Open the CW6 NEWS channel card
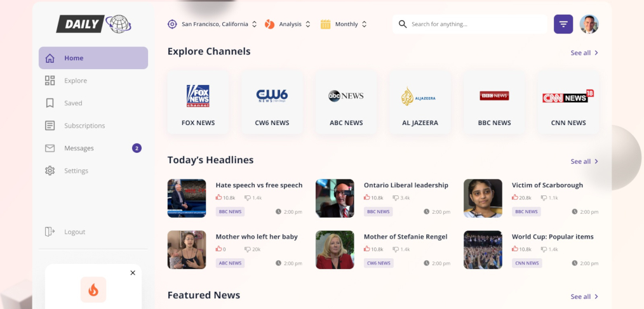The height and width of the screenshot is (309, 644). point(272,102)
